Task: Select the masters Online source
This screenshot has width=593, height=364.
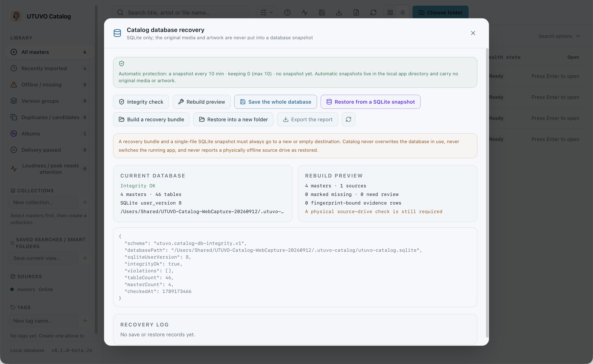Action: [x=32, y=289]
